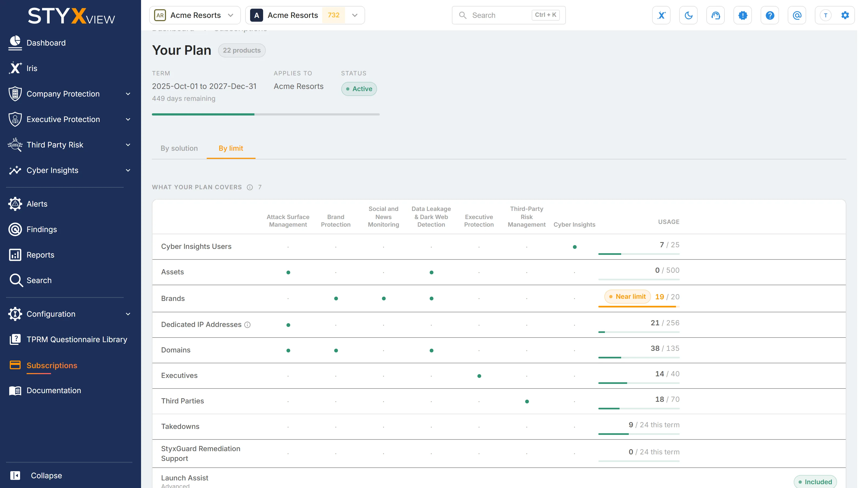
Task: Click the Dashboard sidebar icon
Action: [15, 43]
